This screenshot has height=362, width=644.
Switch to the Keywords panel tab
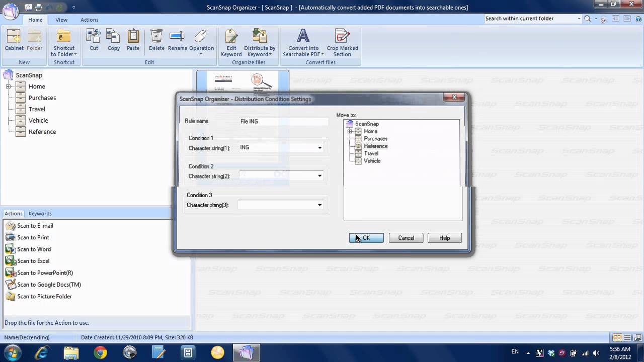(40, 214)
